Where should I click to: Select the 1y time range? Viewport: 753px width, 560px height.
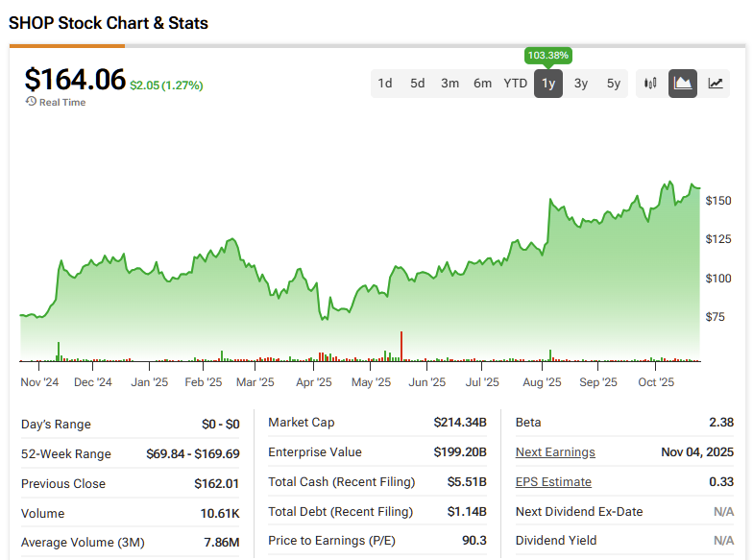coord(548,84)
